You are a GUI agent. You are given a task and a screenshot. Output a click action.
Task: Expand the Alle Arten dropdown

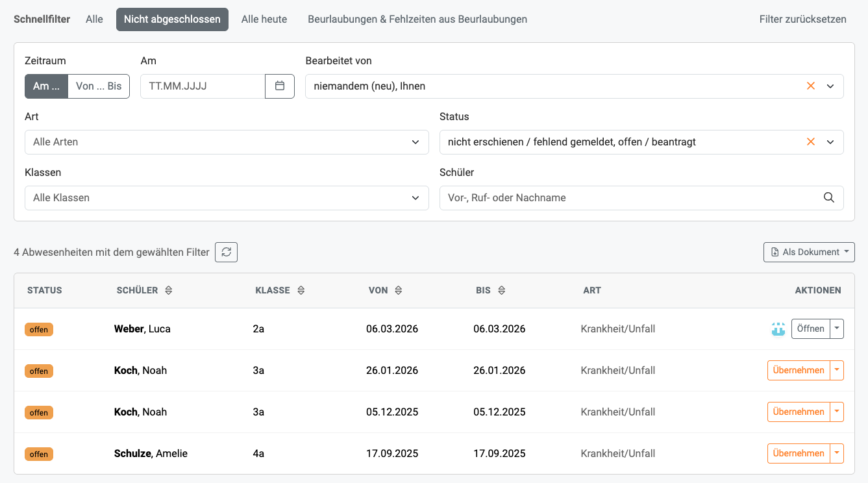[x=227, y=142]
